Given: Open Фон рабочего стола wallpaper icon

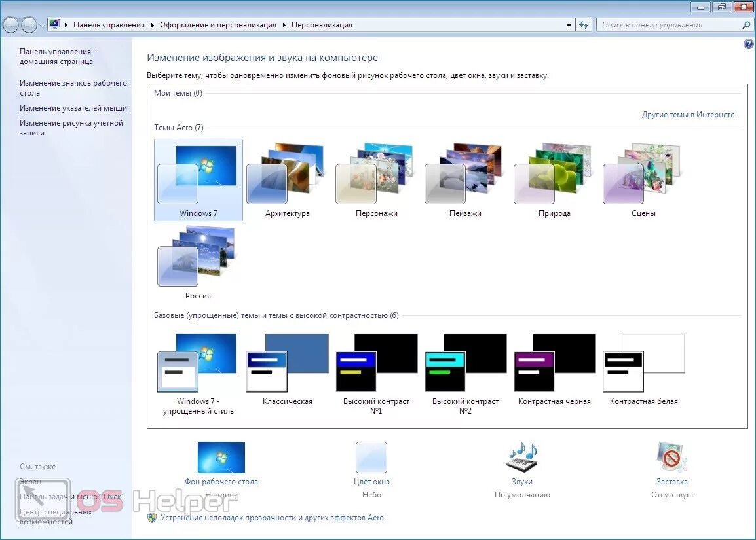Looking at the screenshot, I should (x=221, y=457).
